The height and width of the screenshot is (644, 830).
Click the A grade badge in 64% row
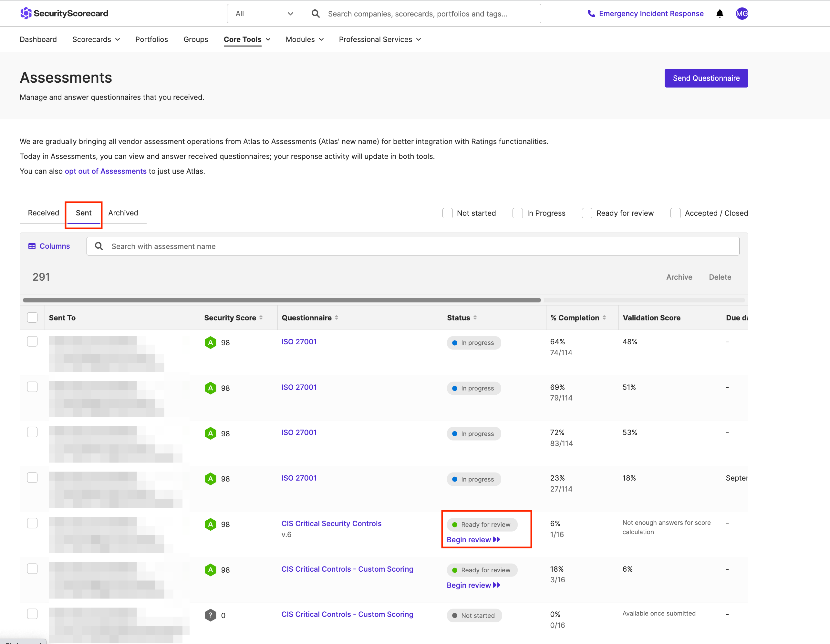211,342
